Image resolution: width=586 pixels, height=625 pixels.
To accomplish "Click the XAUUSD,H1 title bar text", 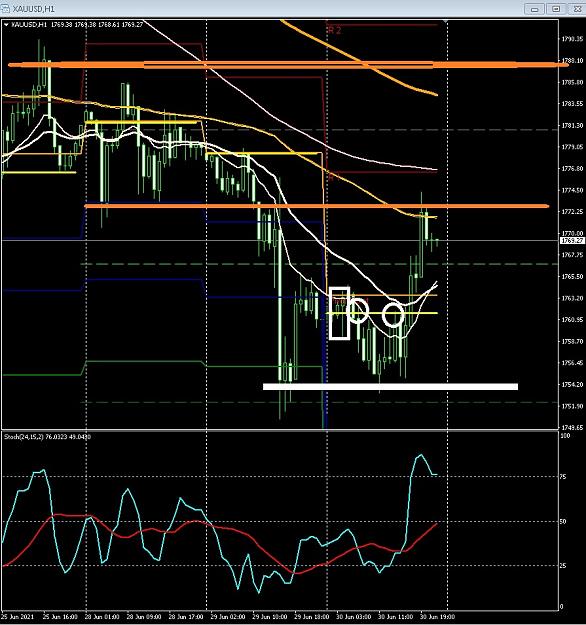I will coord(33,9).
